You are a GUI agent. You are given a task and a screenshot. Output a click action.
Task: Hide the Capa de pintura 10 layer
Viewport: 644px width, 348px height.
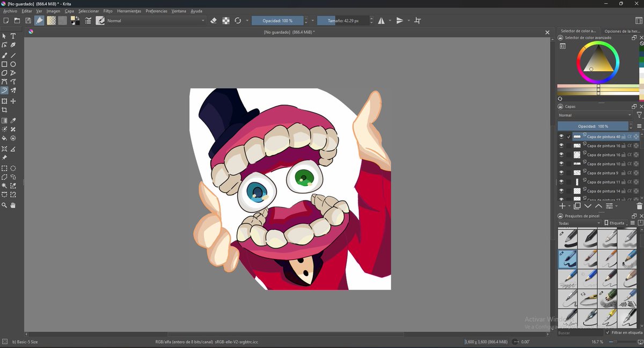click(x=561, y=164)
